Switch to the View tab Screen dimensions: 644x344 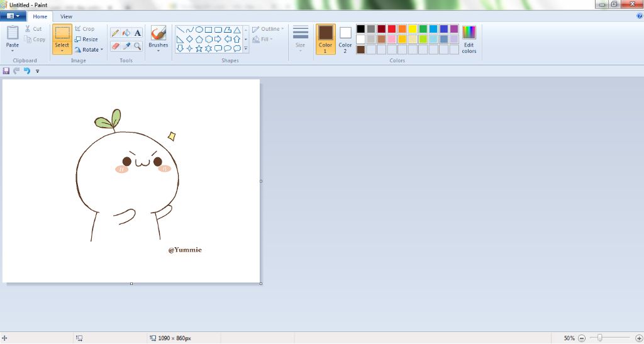[66, 16]
